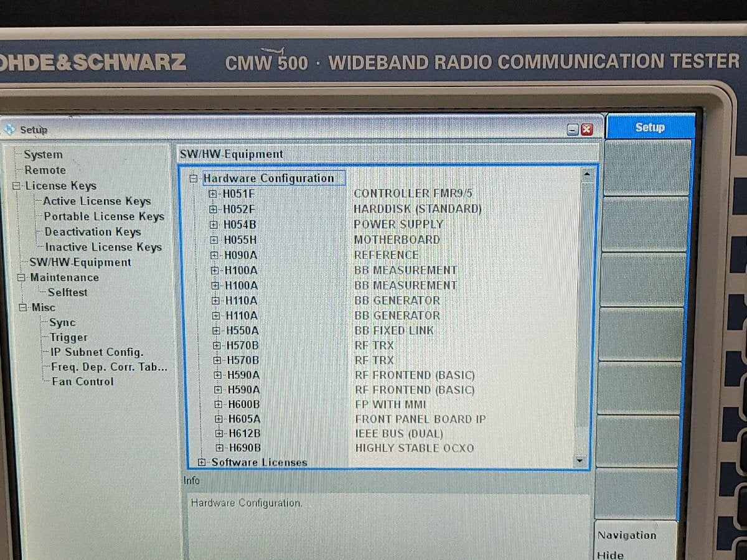Screen dimensions: 747x560
Task: Open the System settings in the sidebar
Action: [43, 154]
